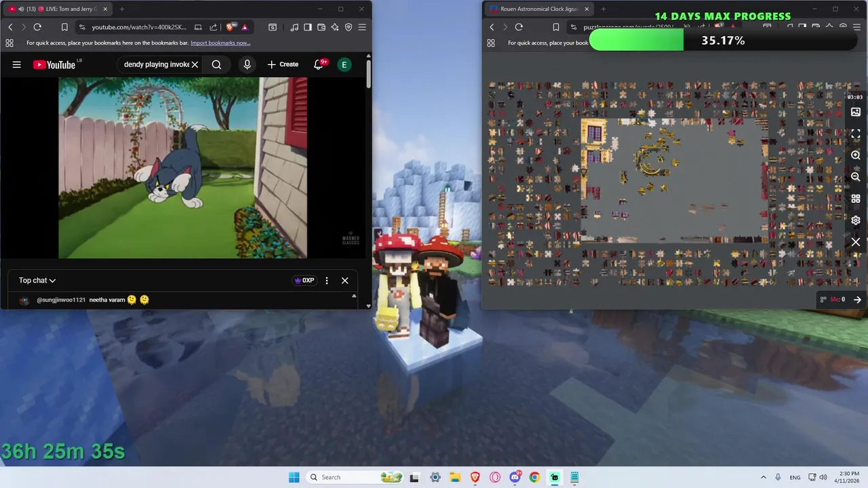Reload the puzzle garage page

point(519,27)
